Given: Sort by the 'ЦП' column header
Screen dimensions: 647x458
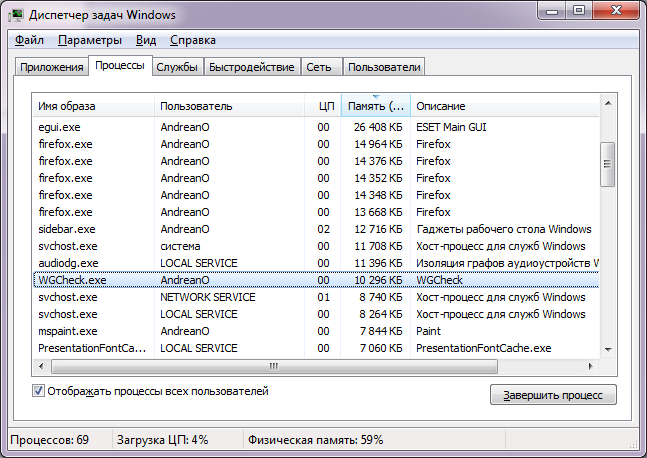Looking at the screenshot, I should point(323,106).
